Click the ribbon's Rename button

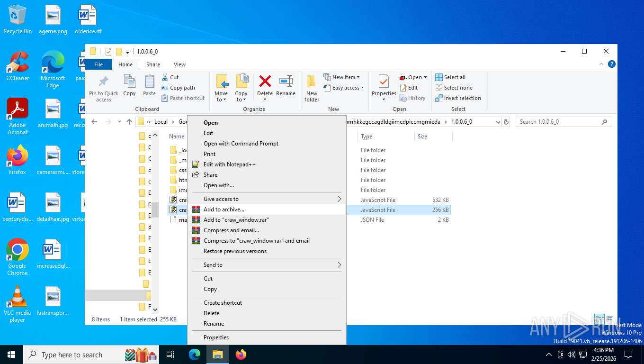point(286,85)
